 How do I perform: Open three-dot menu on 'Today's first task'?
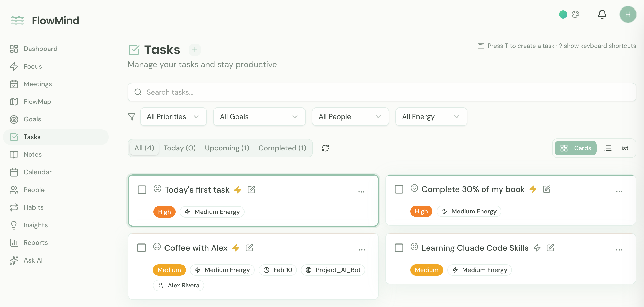click(x=361, y=192)
